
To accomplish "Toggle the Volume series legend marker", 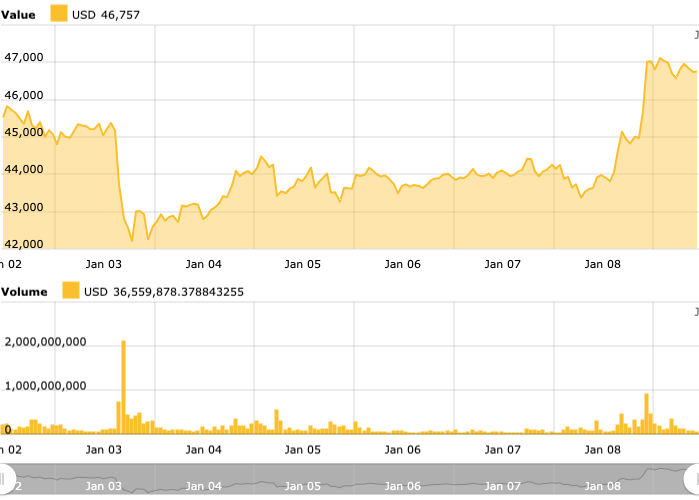I will pyautogui.click(x=71, y=291).
